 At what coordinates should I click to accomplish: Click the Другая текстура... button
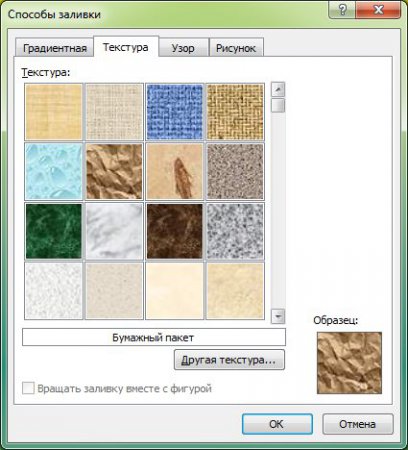point(229,360)
